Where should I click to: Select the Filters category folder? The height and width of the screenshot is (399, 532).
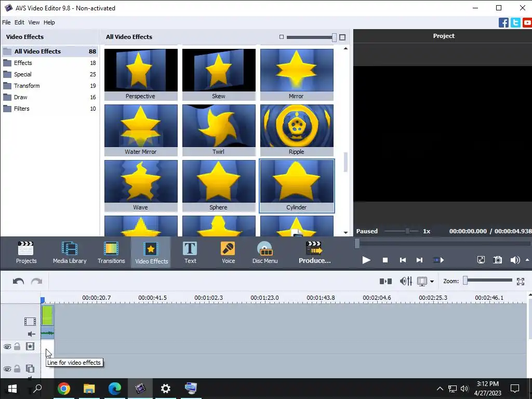pyautogui.click(x=50, y=109)
